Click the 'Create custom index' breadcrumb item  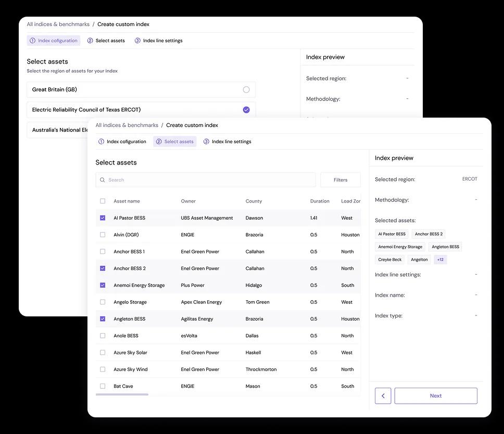pos(191,125)
